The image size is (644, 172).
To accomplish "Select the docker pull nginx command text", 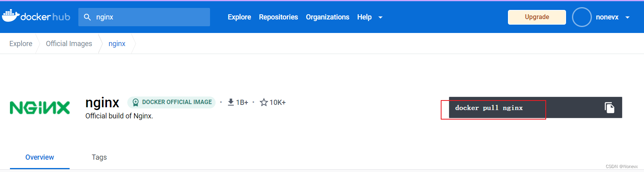I will tap(489, 108).
